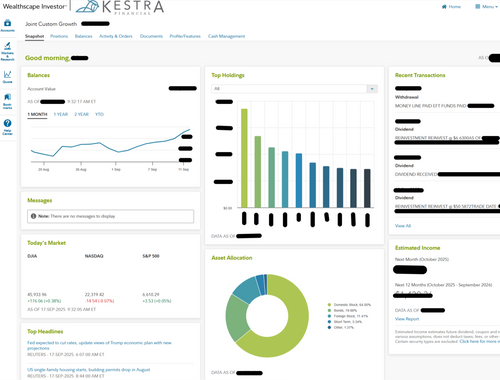The image size is (500, 380).
Task: Click the account value line chart
Action: coord(110,144)
